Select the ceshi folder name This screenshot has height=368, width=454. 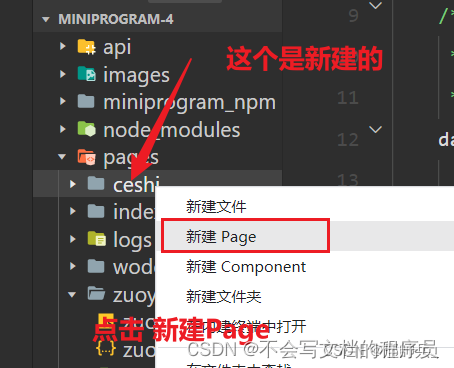coord(136,185)
